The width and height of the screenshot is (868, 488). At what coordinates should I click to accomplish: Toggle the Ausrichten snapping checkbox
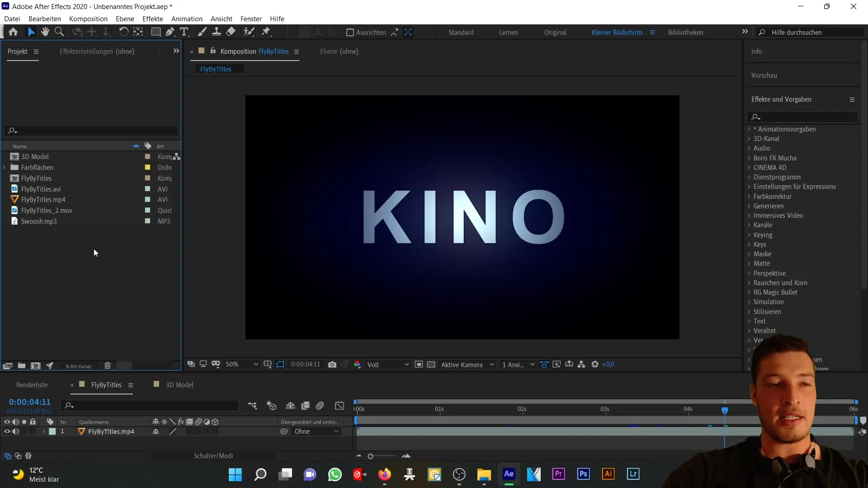(350, 33)
